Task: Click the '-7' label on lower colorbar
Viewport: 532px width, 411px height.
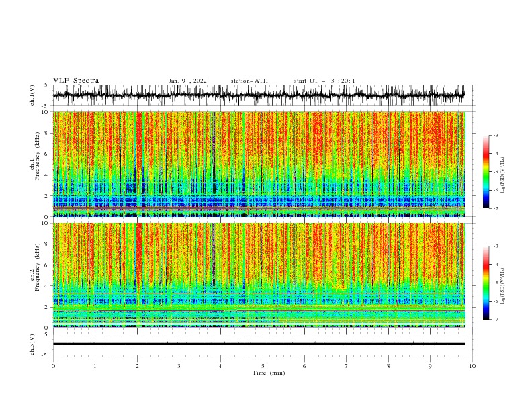Action: (x=495, y=319)
